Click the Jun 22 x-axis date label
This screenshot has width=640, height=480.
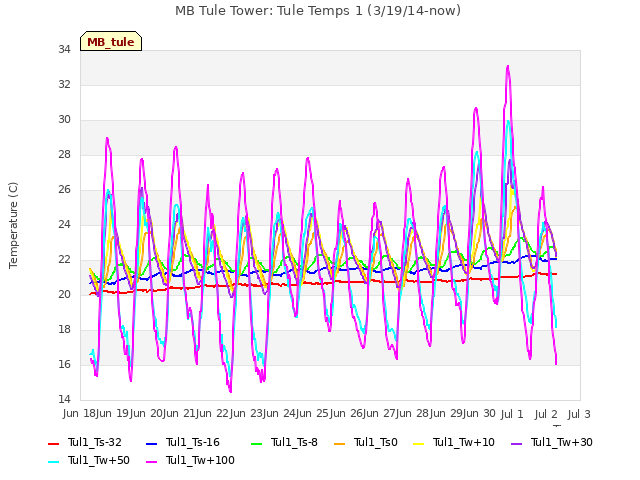(211, 413)
